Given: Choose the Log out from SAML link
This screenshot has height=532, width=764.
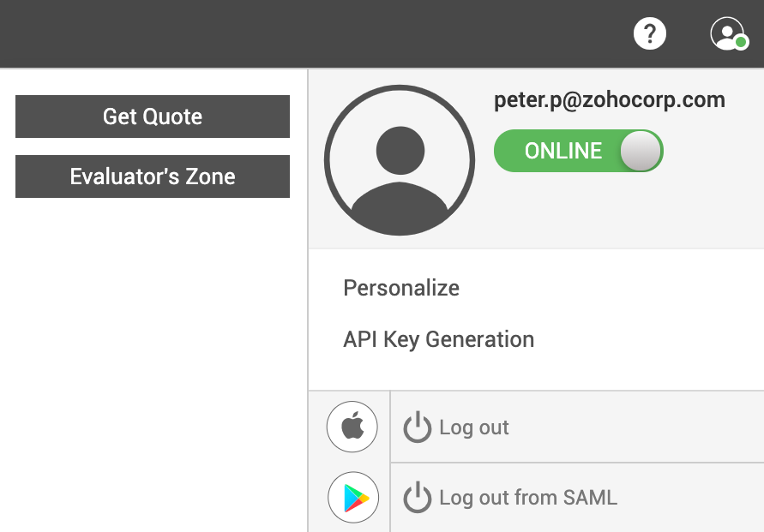Looking at the screenshot, I should tap(528, 498).
